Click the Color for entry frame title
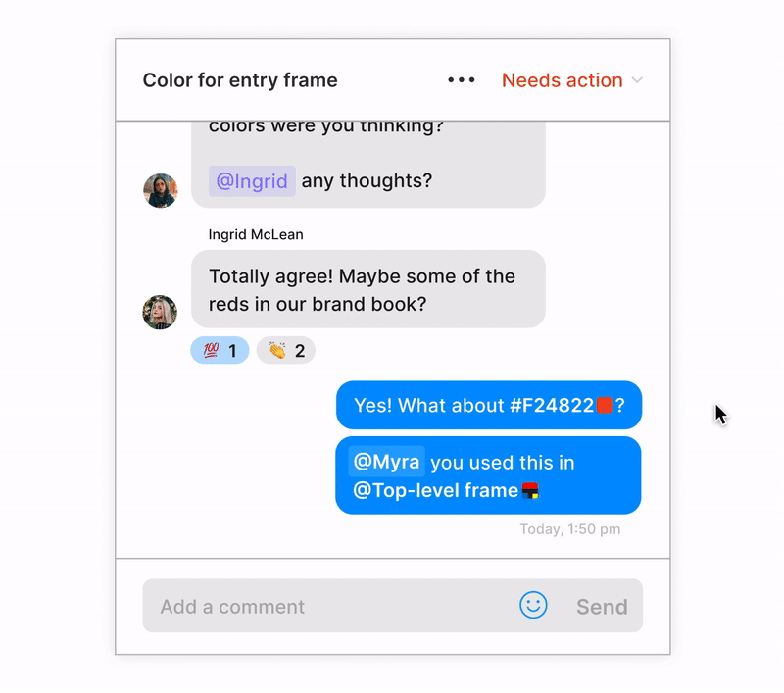The image size is (784, 693). 240,80
